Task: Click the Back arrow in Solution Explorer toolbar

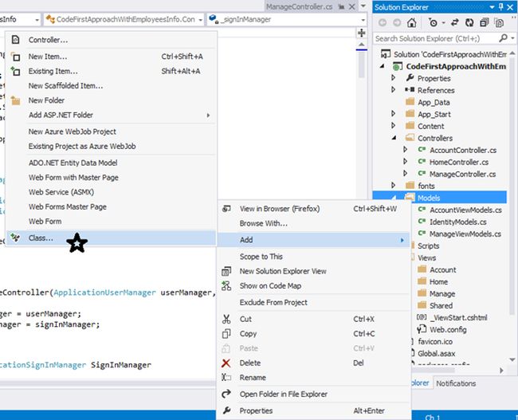Action: [x=383, y=23]
